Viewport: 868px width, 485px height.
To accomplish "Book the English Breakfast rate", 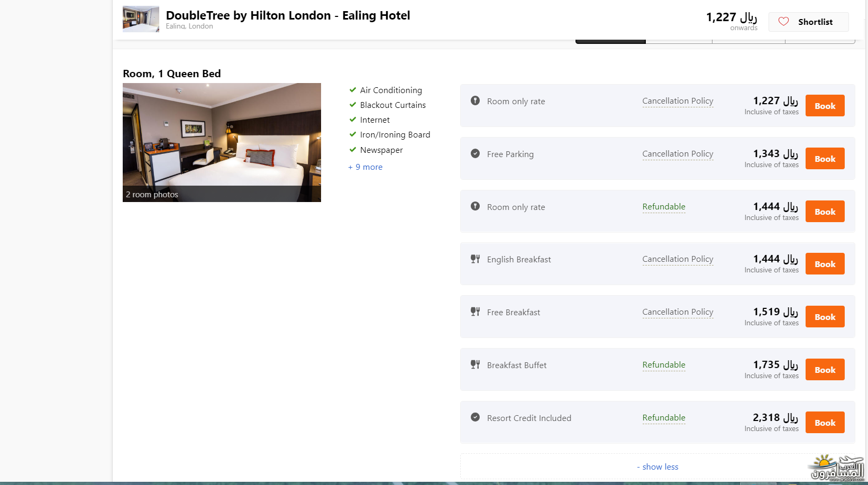I will (x=825, y=264).
